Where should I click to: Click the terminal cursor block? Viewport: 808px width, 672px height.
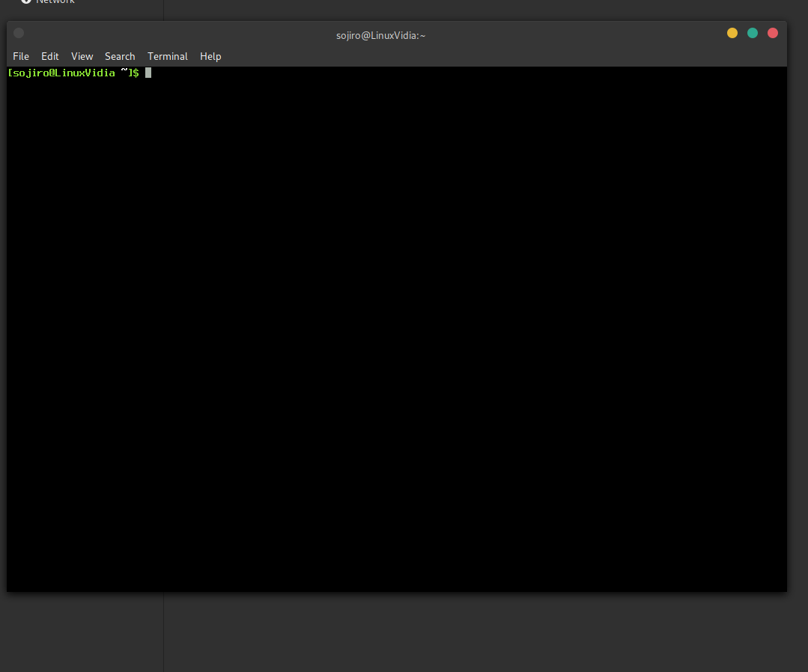coord(148,73)
